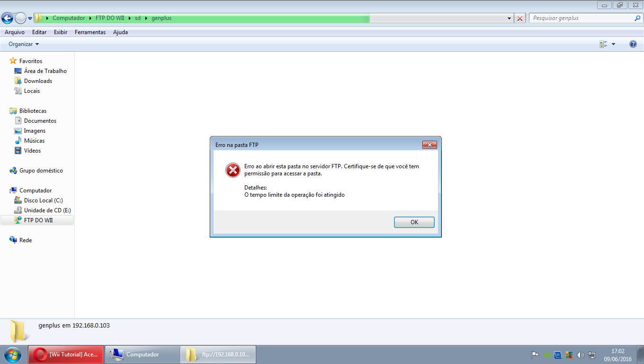Open the Ferramentas menu
The height and width of the screenshot is (364, 644).
pyautogui.click(x=90, y=32)
